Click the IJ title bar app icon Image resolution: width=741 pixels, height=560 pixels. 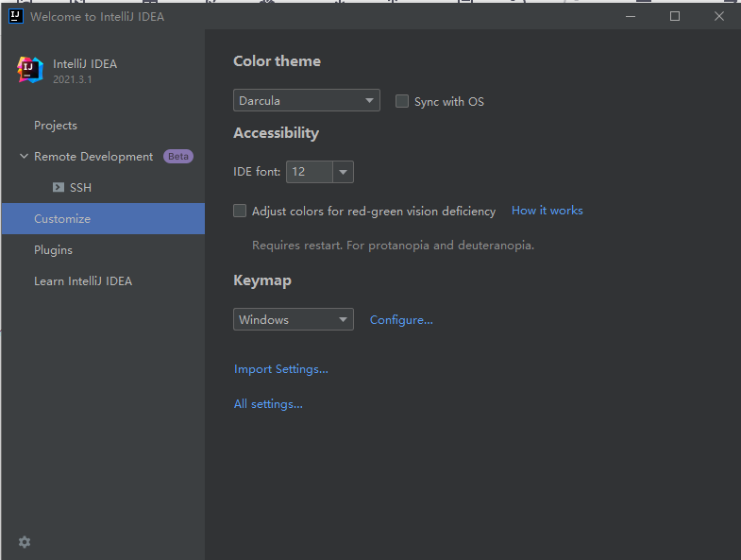click(x=16, y=16)
